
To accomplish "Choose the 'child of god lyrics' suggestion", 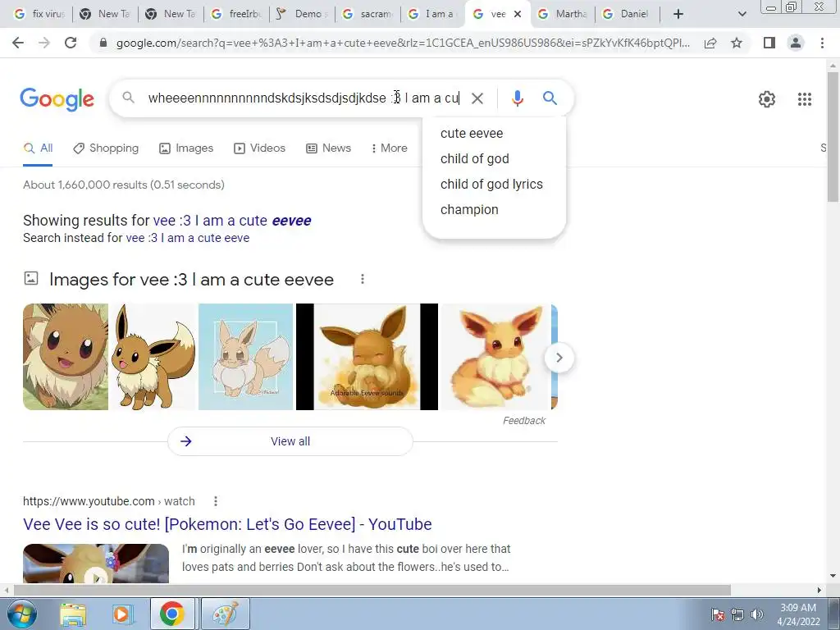I will coord(494,185).
